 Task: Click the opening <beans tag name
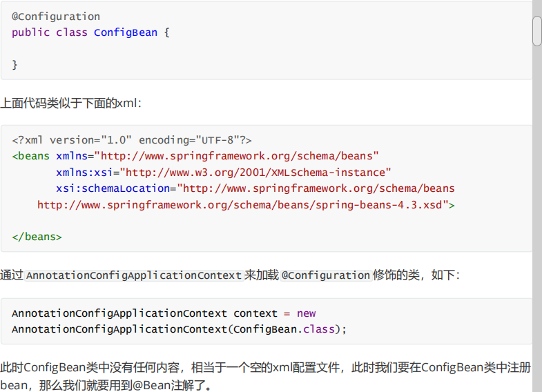[31, 156]
